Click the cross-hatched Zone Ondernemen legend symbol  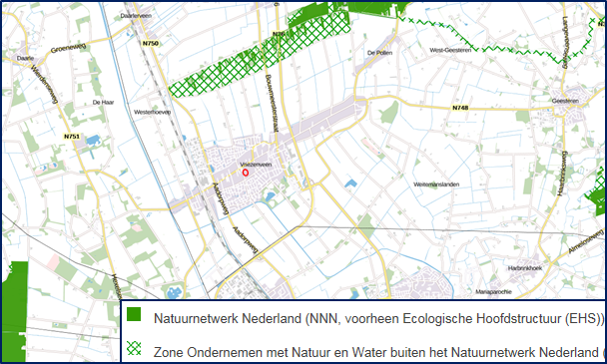coord(134,349)
